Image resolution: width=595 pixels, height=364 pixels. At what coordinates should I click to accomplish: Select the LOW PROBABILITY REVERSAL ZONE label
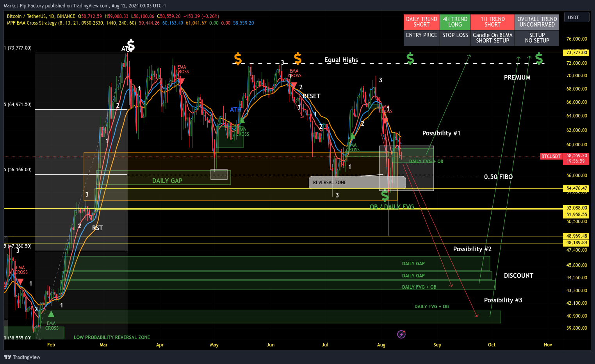click(x=112, y=337)
